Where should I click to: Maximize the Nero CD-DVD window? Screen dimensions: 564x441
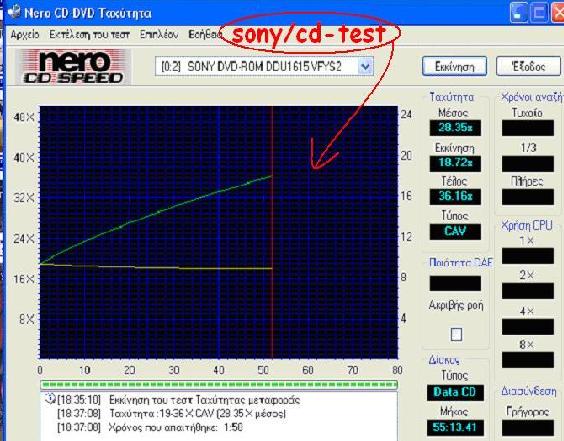click(539, 12)
